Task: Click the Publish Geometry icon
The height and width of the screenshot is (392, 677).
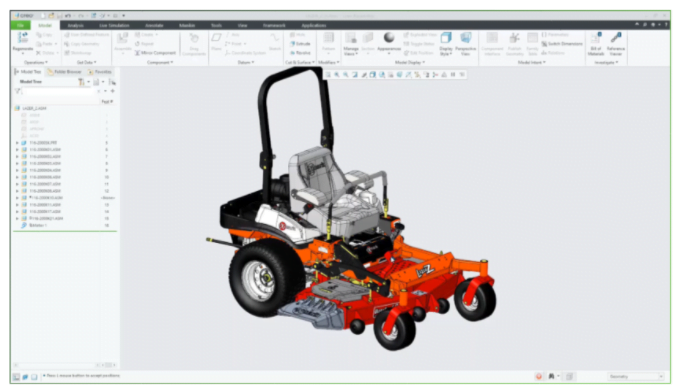Action: tap(514, 38)
